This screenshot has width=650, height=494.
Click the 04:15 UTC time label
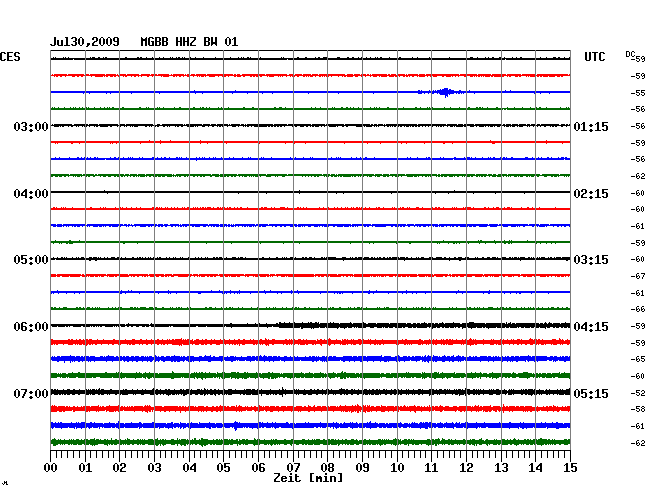click(591, 327)
